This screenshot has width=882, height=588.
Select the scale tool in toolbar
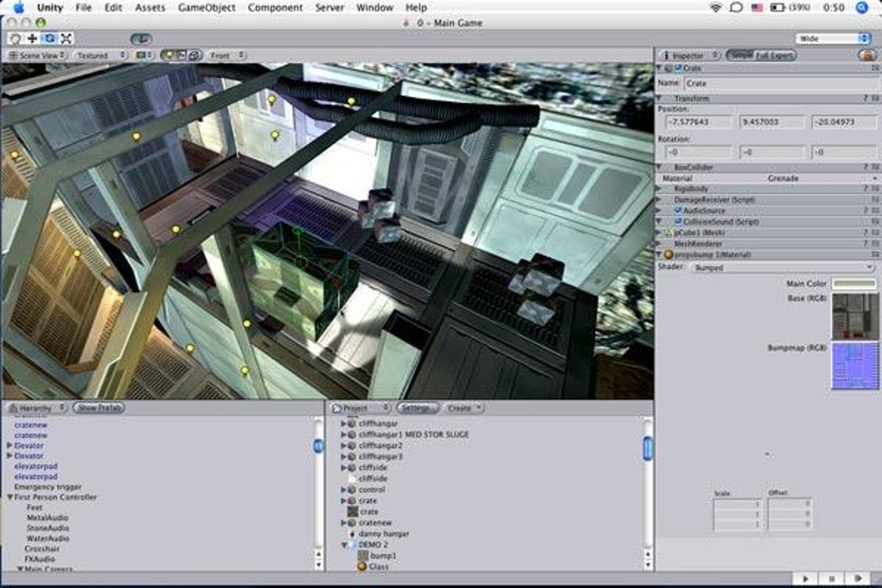[x=66, y=38]
